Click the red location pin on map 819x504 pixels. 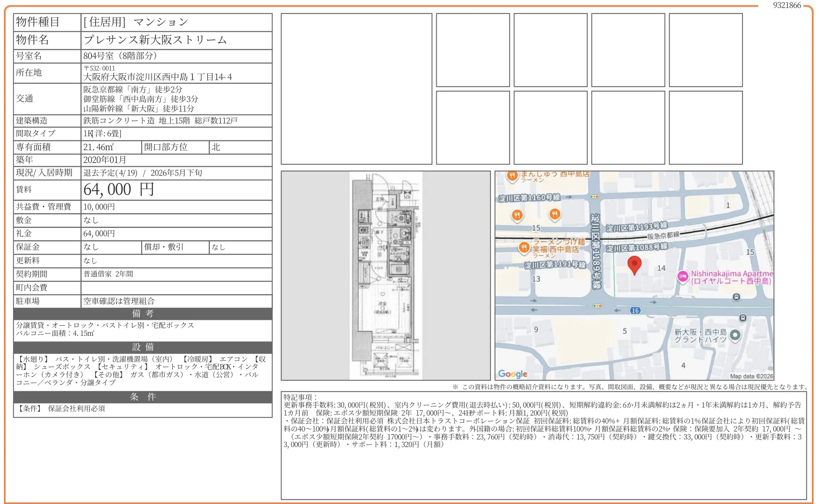[x=634, y=265]
